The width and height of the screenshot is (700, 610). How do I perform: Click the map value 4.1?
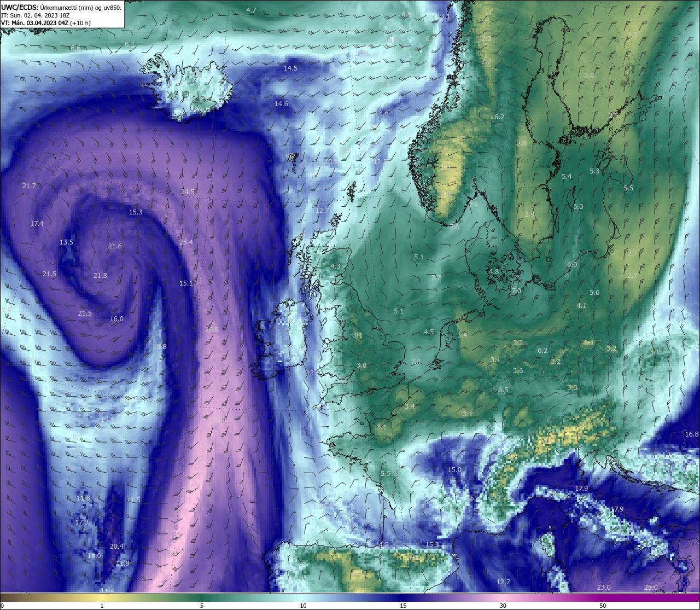[581, 306]
